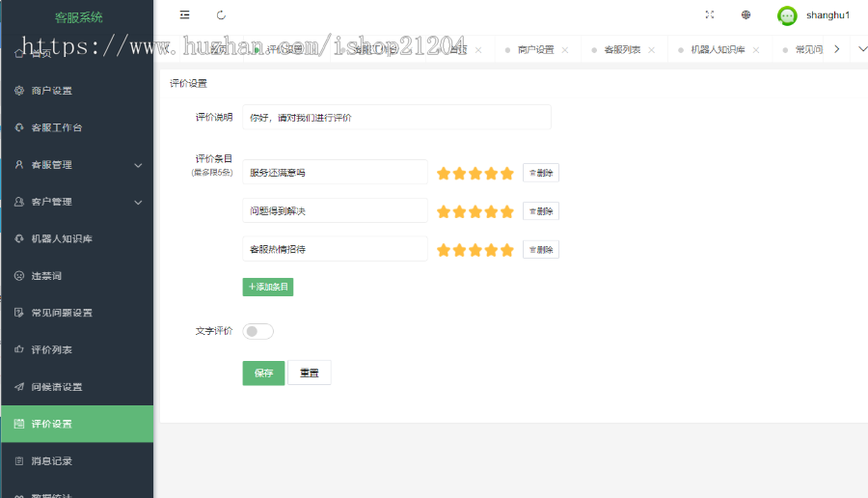868x498 pixels.
Task: Delete the 服务还满意吗 item
Action: [541, 173]
